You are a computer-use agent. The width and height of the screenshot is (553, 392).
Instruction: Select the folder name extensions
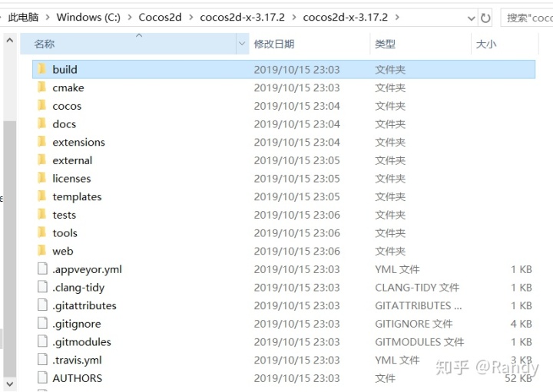pyautogui.click(x=78, y=142)
